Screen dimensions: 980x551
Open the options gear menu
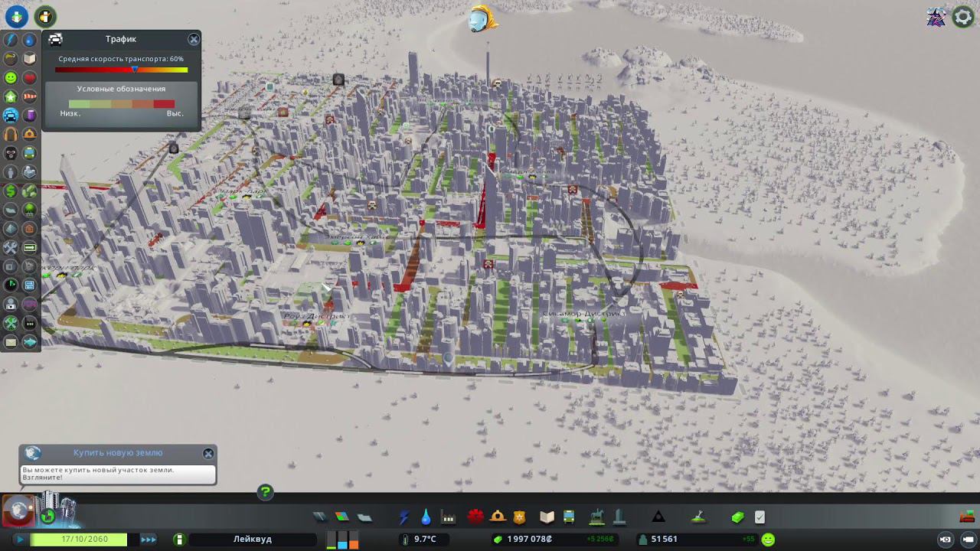click(963, 17)
